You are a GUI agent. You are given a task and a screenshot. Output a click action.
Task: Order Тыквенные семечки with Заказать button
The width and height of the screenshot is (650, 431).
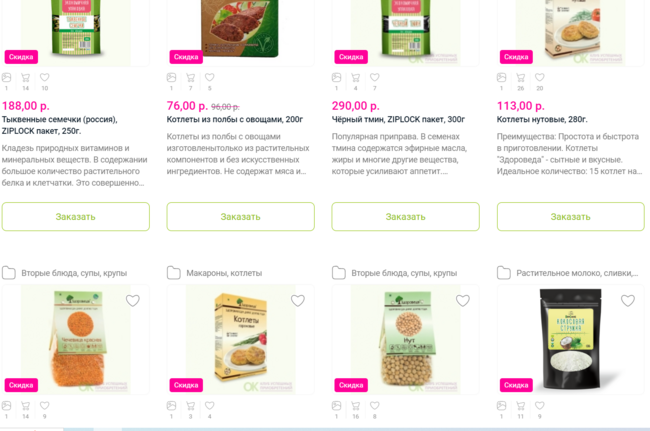(x=75, y=217)
